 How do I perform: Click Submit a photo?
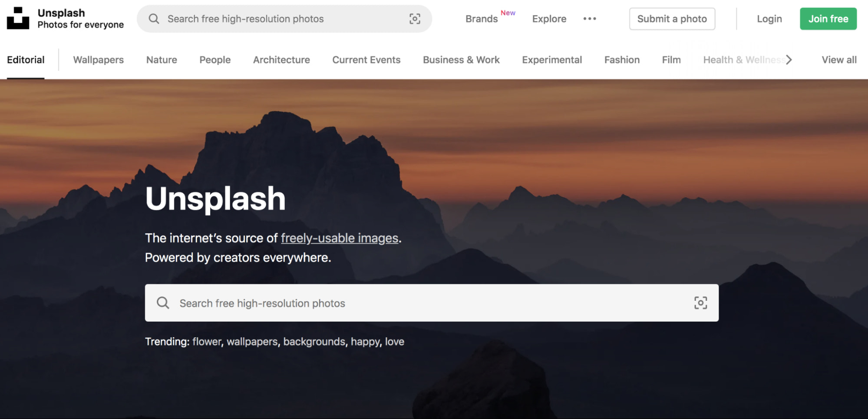[x=672, y=19]
